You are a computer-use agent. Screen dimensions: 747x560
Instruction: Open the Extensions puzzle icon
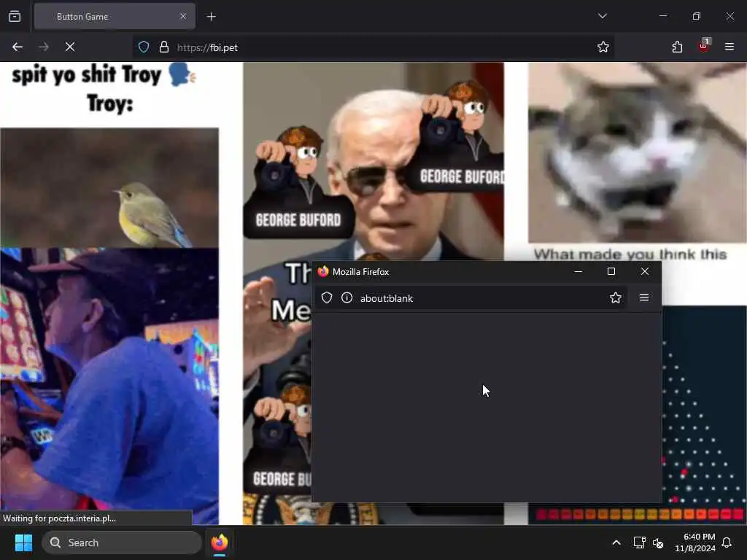(677, 47)
